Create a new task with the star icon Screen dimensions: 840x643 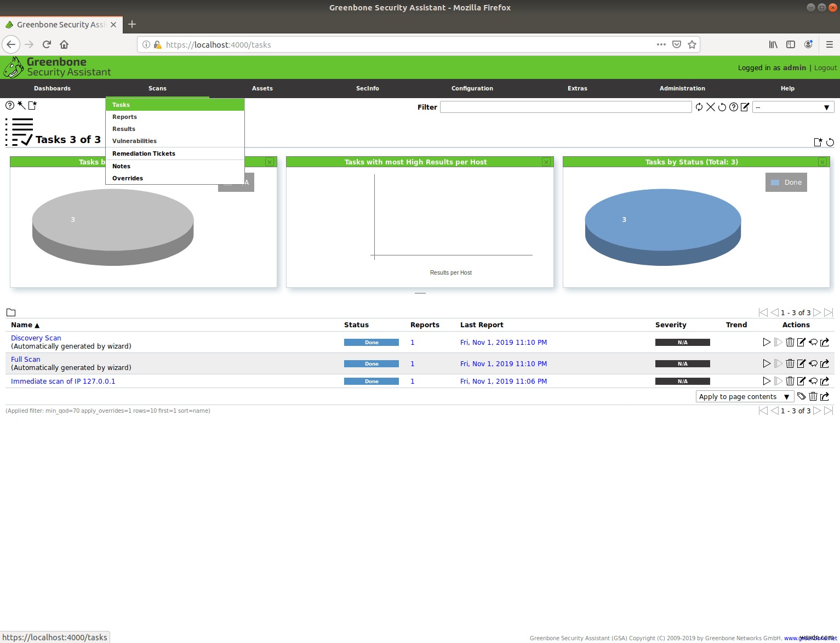pos(33,105)
